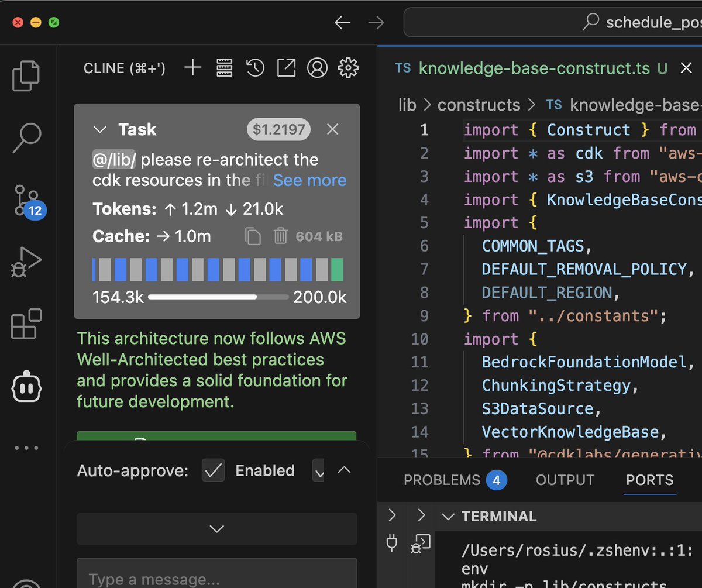Switch to the OUTPUT panel tab
702x588 pixels.
pyautogui.click(x=565, y=480)
